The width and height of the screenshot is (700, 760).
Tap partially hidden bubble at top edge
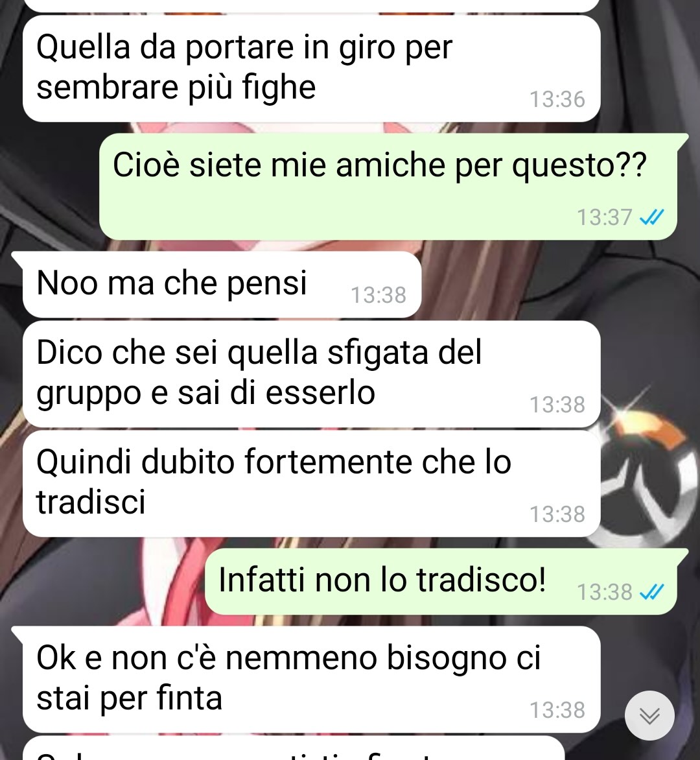[312, 6]
